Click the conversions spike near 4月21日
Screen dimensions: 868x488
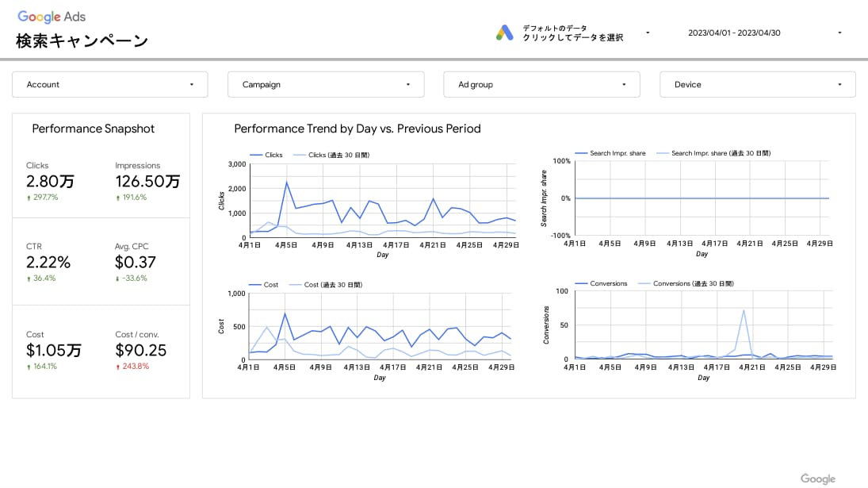click(744, 310)
